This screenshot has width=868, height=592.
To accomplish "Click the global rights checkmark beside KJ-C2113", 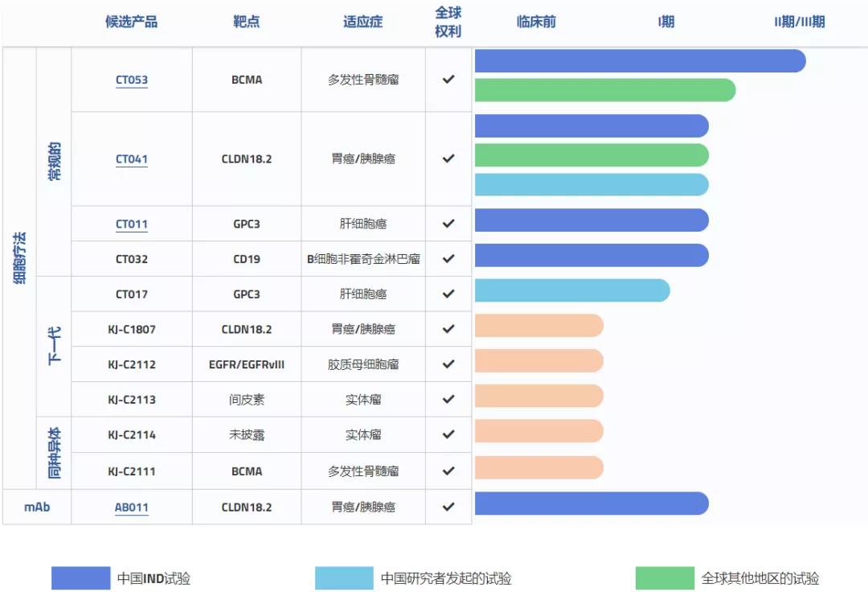I will point(448,396).
